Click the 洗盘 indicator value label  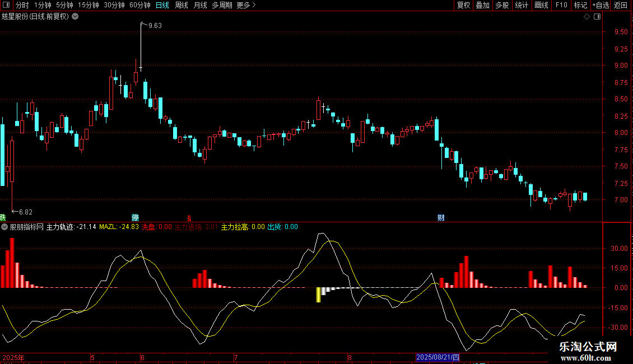pos(157,227)
